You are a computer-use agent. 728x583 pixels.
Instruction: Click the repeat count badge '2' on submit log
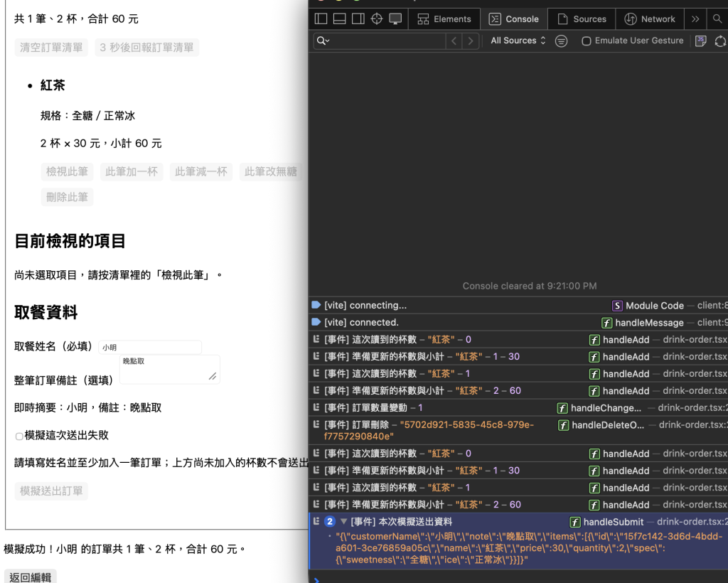(x=330, y=522)
